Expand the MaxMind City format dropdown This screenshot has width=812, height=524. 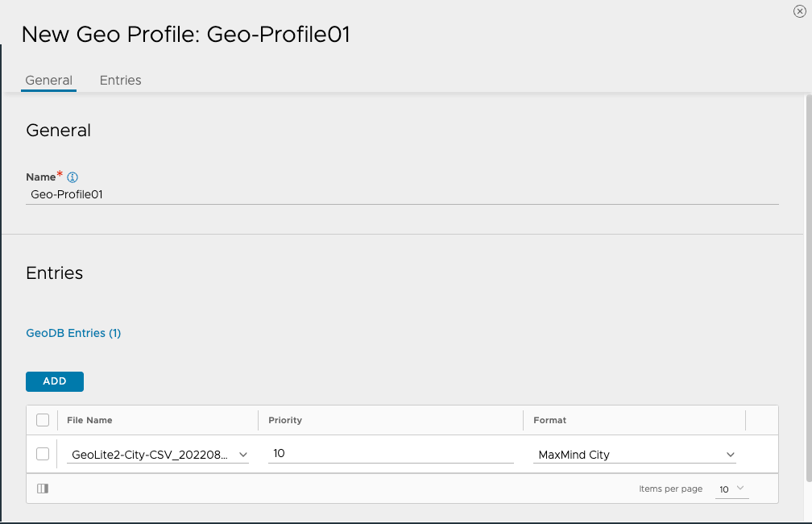[x=635, y=455]
